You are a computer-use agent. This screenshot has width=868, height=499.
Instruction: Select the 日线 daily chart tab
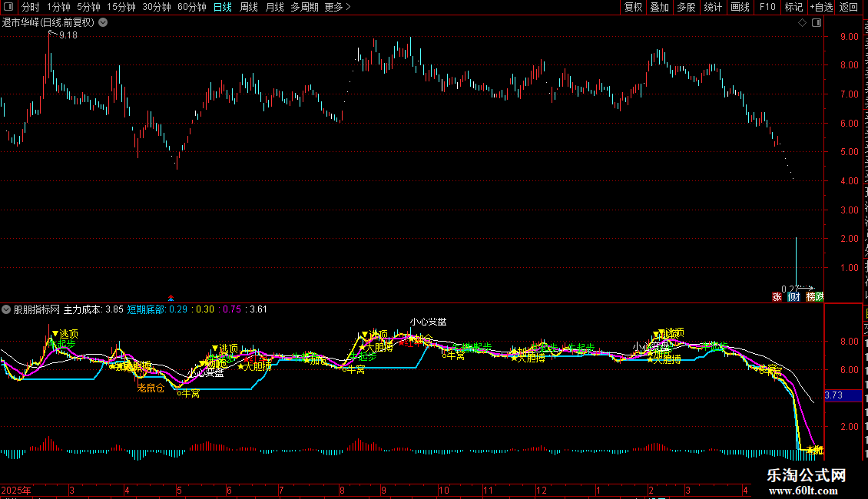223,7
